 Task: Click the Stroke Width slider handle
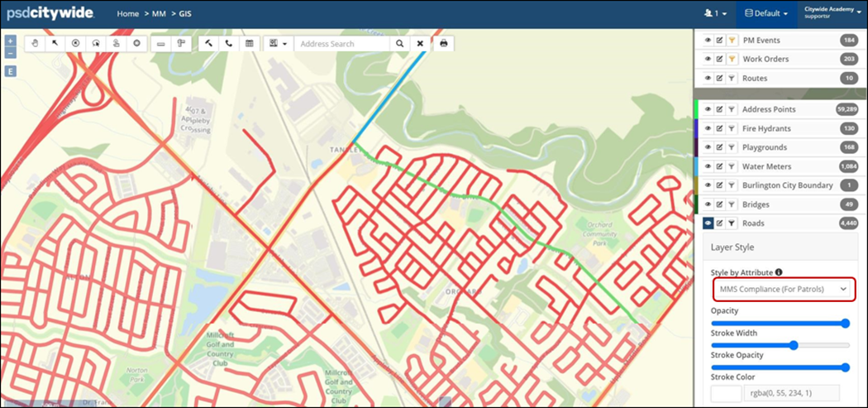tap(794, 345)
